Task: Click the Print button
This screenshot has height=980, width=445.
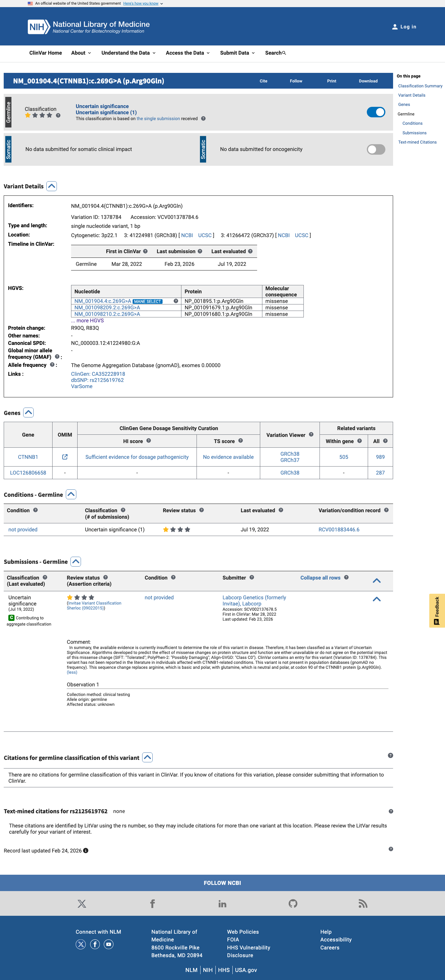Action: coord(332,81)
